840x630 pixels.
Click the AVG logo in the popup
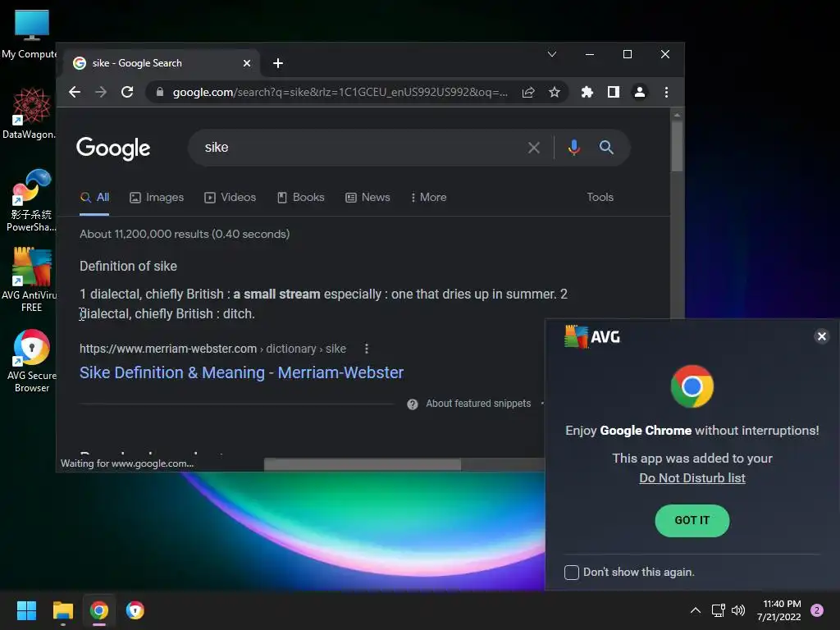(x=592, y=336)
